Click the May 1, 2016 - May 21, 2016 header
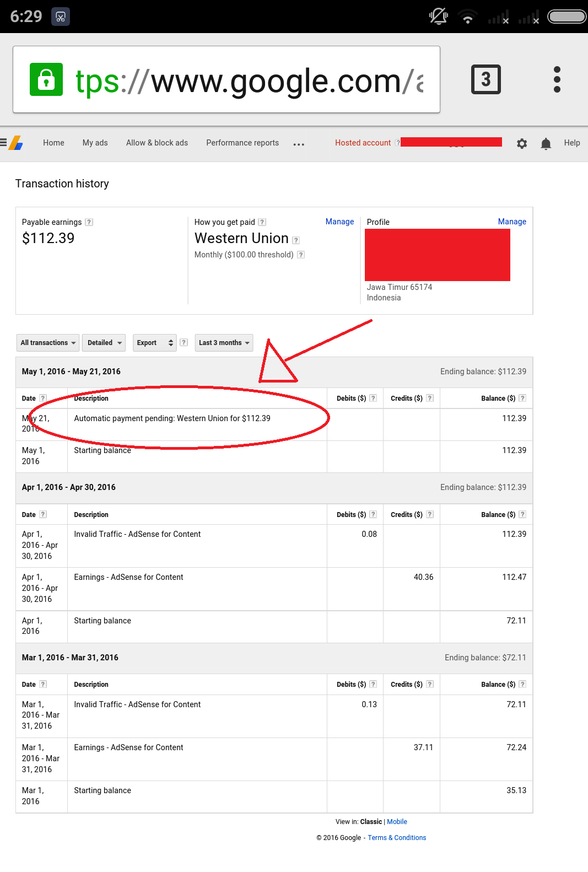Image resolution: width=588 pixels, height=872 pixels. coord(71,372)
